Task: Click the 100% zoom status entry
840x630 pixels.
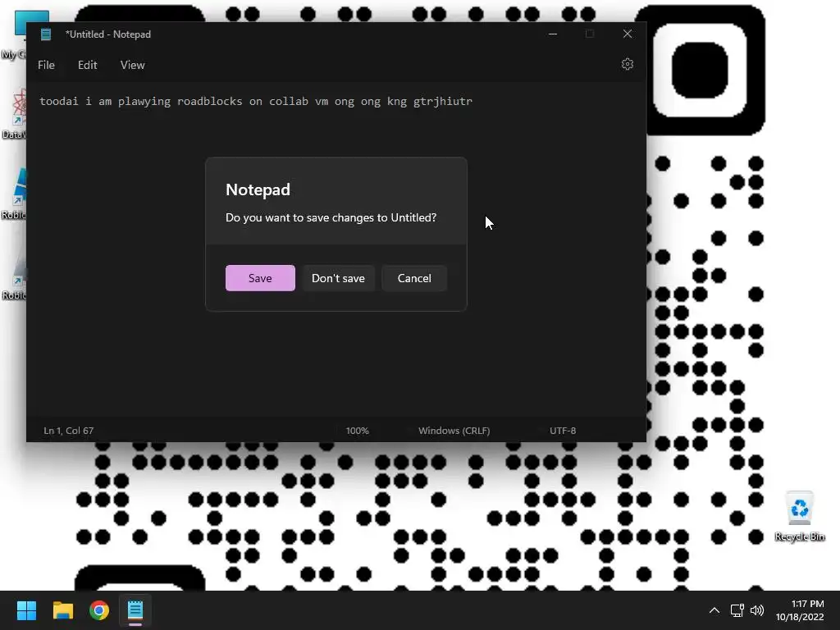Action: point(358,430)
